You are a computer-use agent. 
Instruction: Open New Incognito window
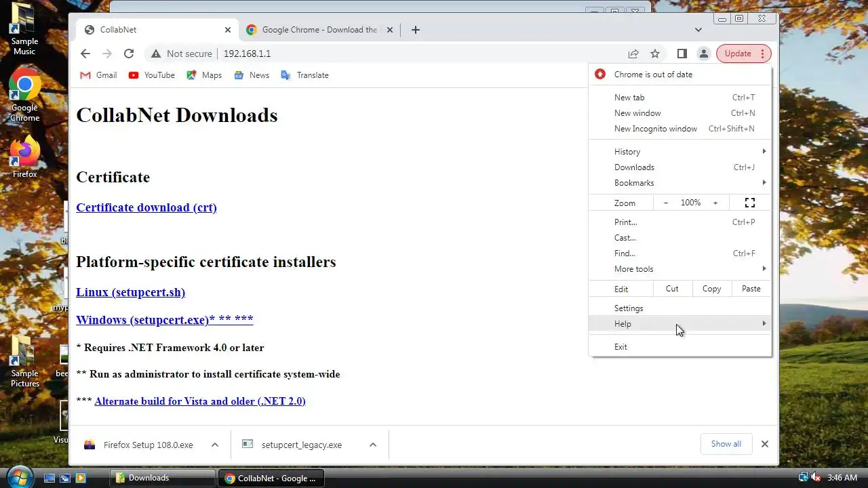(x=679, y=129)
